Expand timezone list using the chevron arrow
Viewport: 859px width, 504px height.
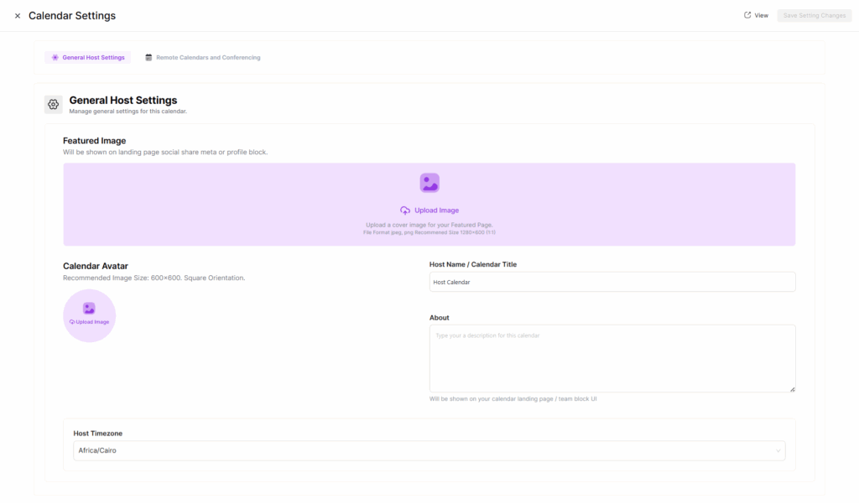coord(778,451)
